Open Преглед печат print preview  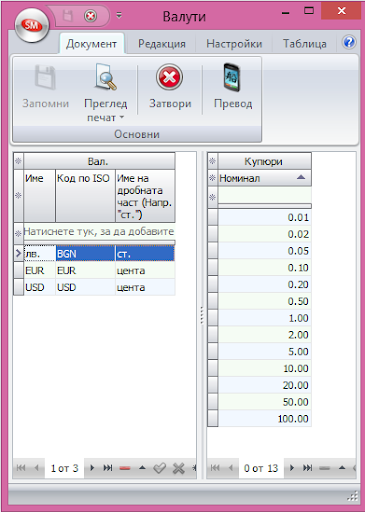tap(105, 93)
